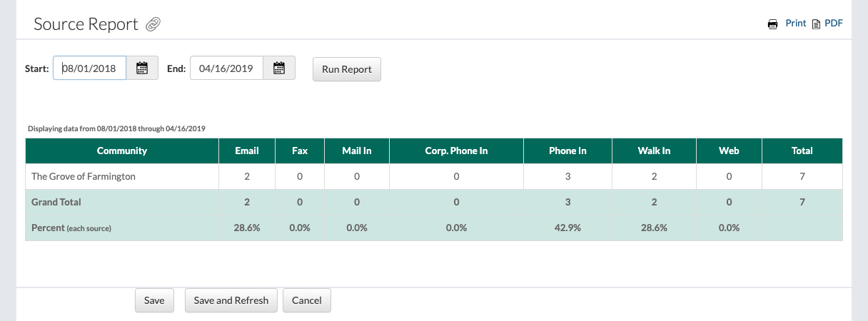Click the Cancel button
868x321 pixels.
click(307, 300)
